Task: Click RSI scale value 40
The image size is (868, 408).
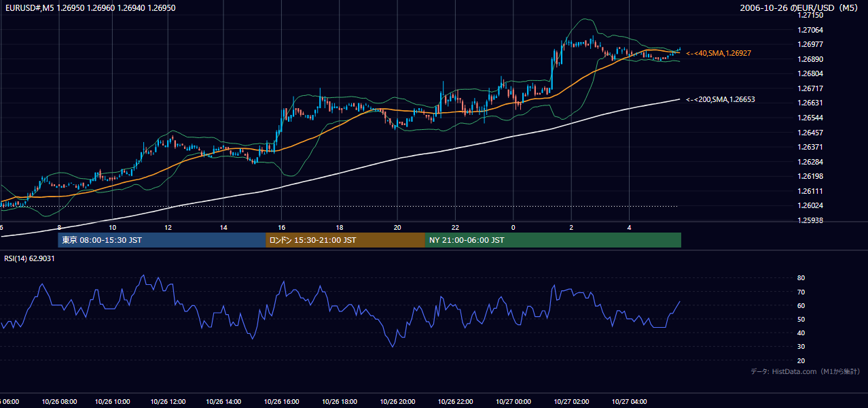Action: pyautogui.click(x=801, y=333)
